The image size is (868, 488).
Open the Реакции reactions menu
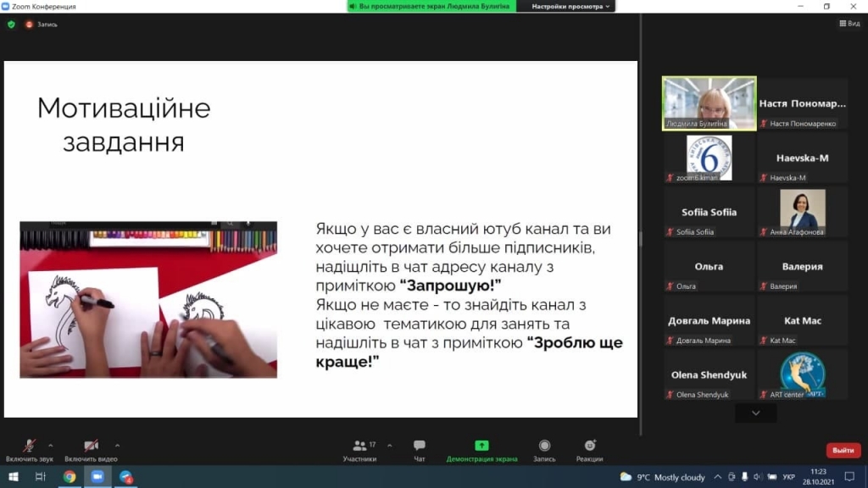click(590, 451)
